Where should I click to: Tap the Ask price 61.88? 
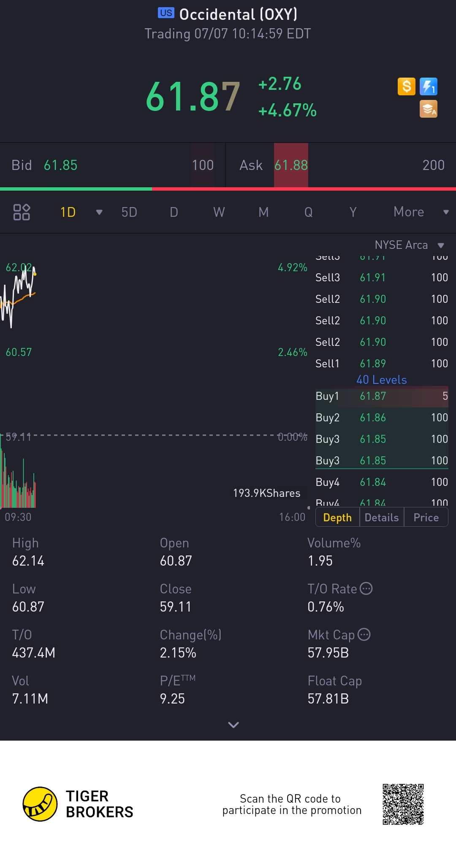pos(291,165)
